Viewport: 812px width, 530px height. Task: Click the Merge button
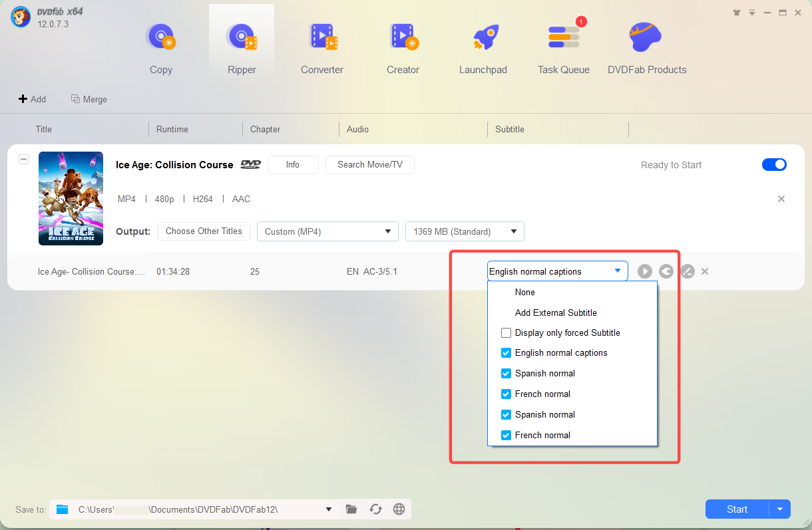click(89, 99)
